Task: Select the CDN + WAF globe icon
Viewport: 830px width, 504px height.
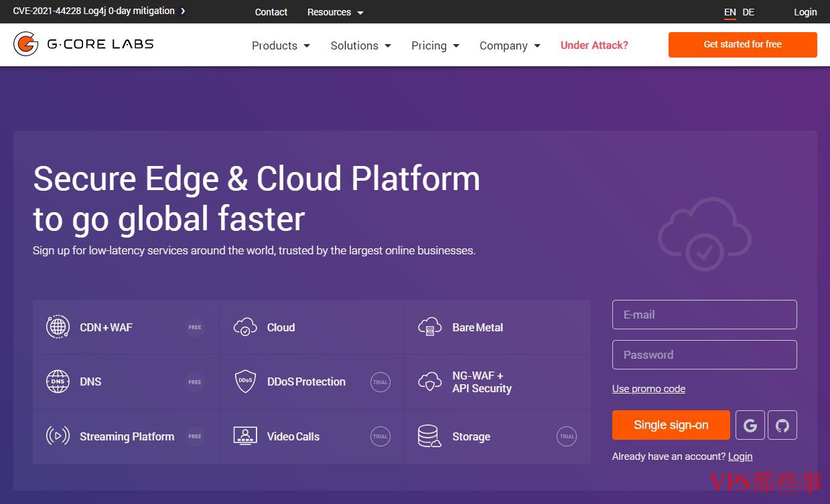Action: coord(58,327)
